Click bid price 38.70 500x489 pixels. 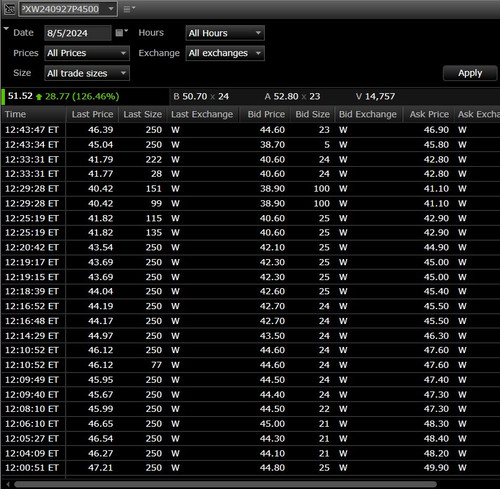click(x=272, y=145)
